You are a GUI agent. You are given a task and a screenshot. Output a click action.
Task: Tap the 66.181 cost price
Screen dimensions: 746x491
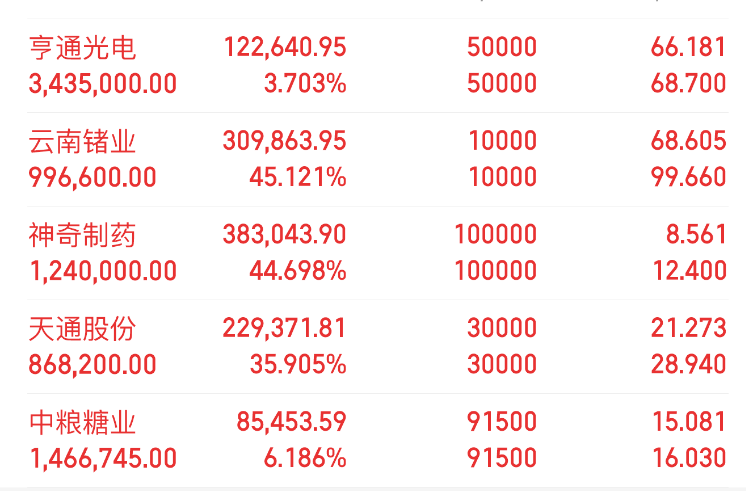click(688, 47)
